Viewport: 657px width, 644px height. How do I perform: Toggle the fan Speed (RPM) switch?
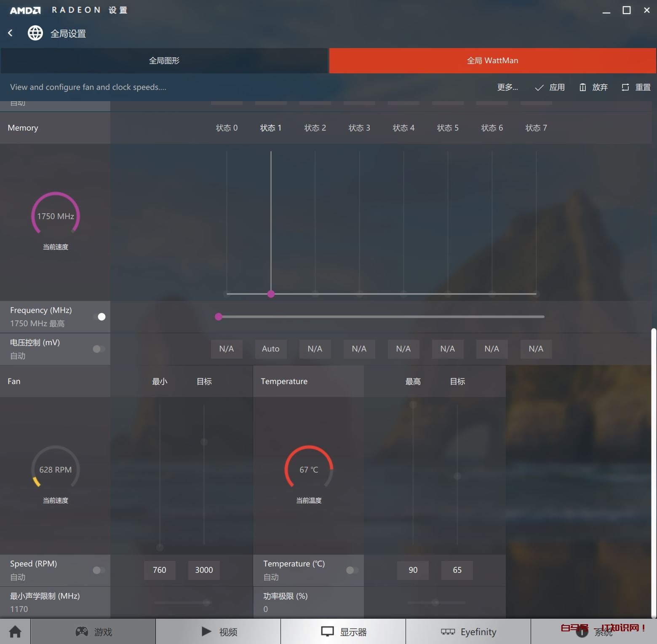tap(99, 570)
